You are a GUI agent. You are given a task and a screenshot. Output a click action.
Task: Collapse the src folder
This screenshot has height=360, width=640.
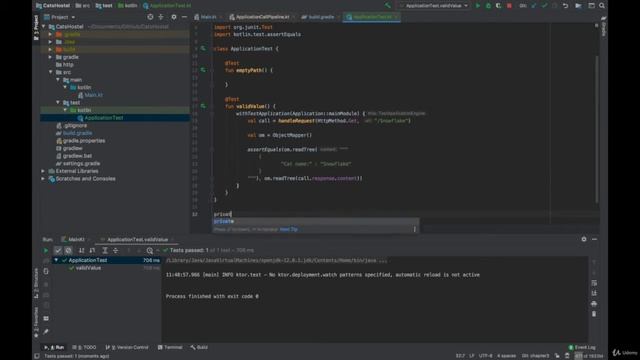point(51,72)
